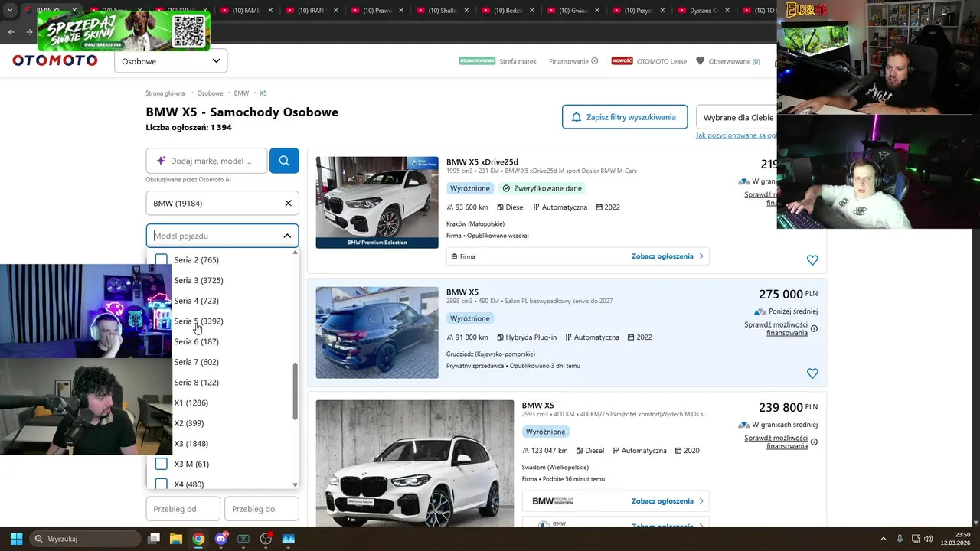The height and width of the screenshot is (551, 980).
Task: Switch to the (10) Bedzie browser tab
Action: coord(507,11)
